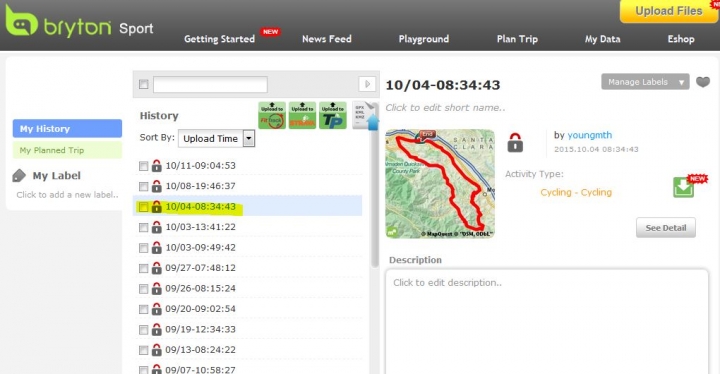Open Playground page
This screenshot has width=720, height=374.
pyautogui.click(x=424, y=39)
